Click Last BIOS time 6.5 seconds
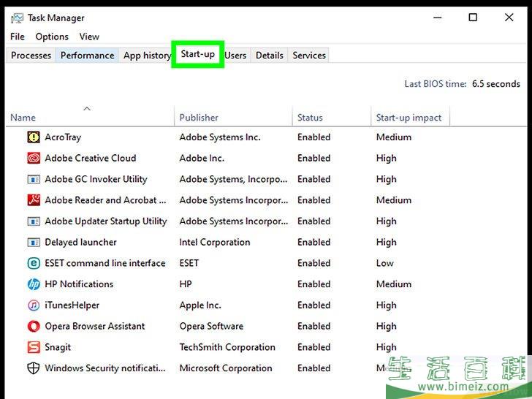This screenshot has width=532, height=399. tap(462, 84)
